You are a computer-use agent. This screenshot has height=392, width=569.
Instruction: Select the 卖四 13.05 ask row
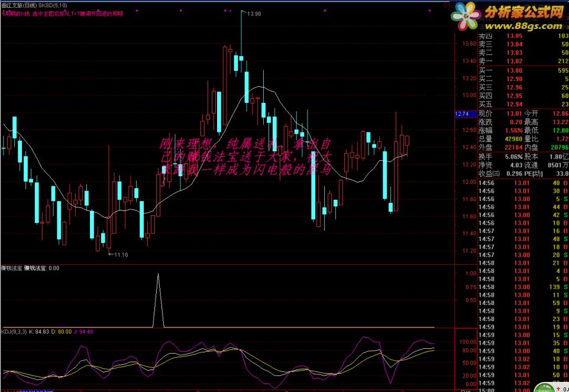coord(523,36)
